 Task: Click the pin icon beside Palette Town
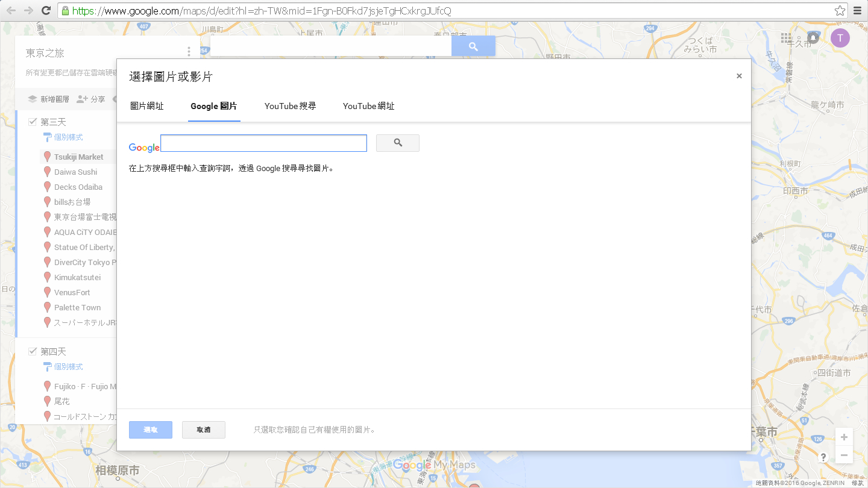point(47,307)
